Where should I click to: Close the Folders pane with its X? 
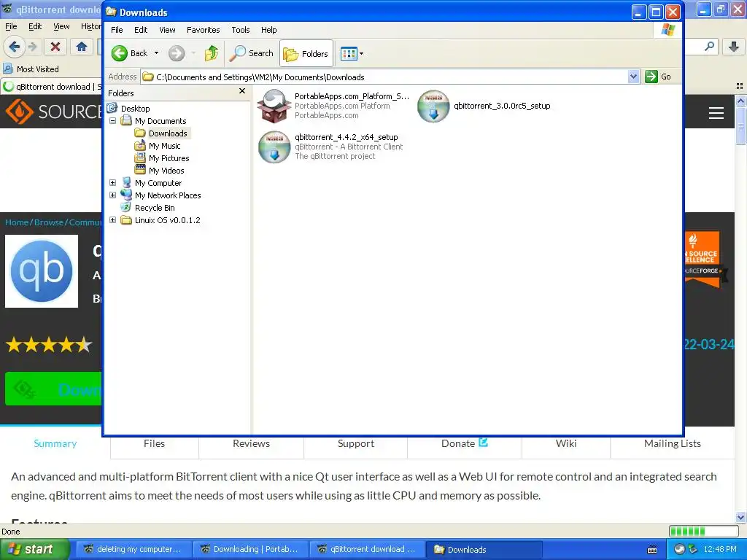pyautogui.click(x=242, y=91)
